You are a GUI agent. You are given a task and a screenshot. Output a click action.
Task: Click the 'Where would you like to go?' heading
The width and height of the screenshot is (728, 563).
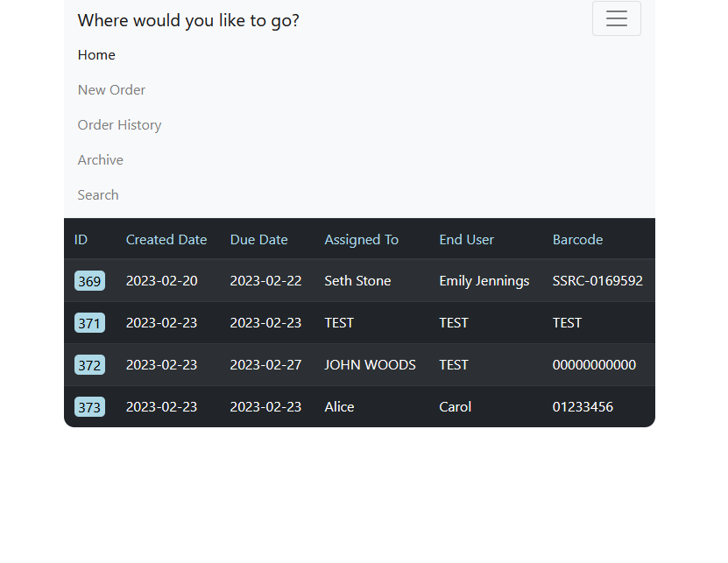188,20
